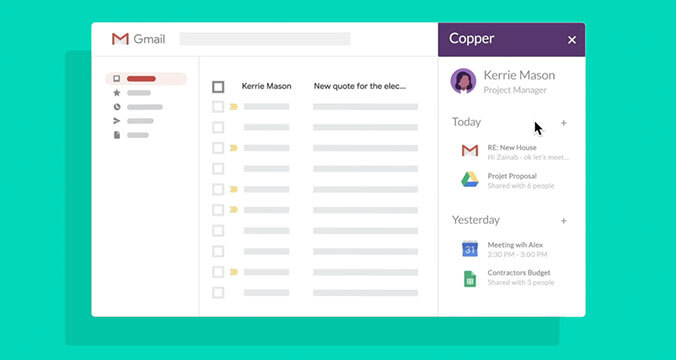676x360 pixels.
Task: Click "Shared with 6 people" text
Action: (521, 186)
